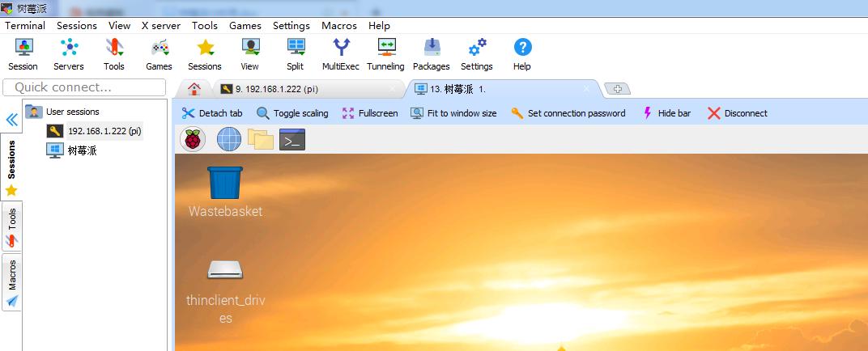Open the Macros menu

[x=339, y=25]
